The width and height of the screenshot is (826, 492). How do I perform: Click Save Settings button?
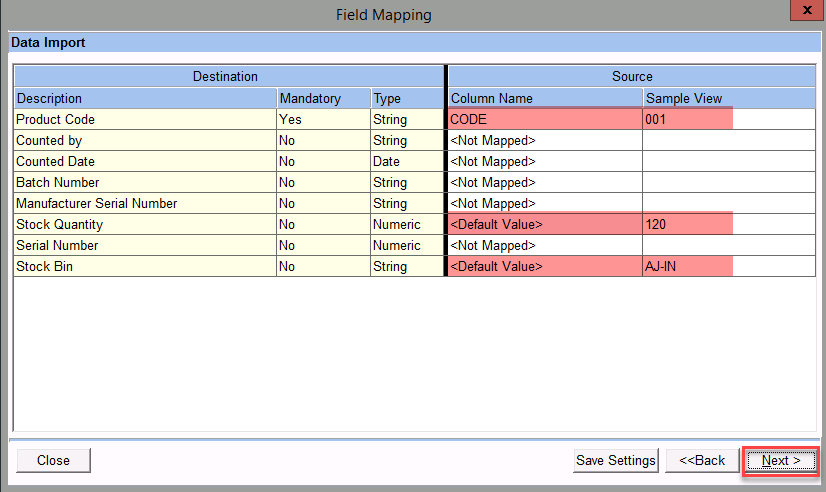(x=615, y=460)
